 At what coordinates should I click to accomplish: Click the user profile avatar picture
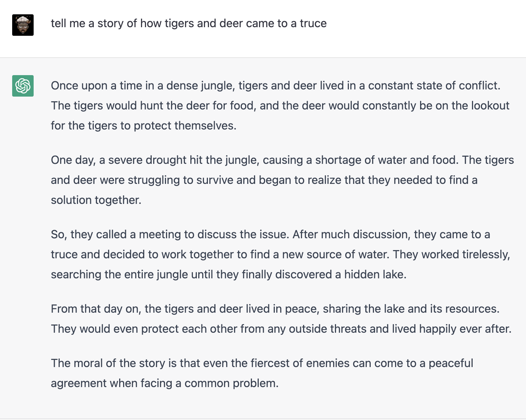(x=23, y=25)
